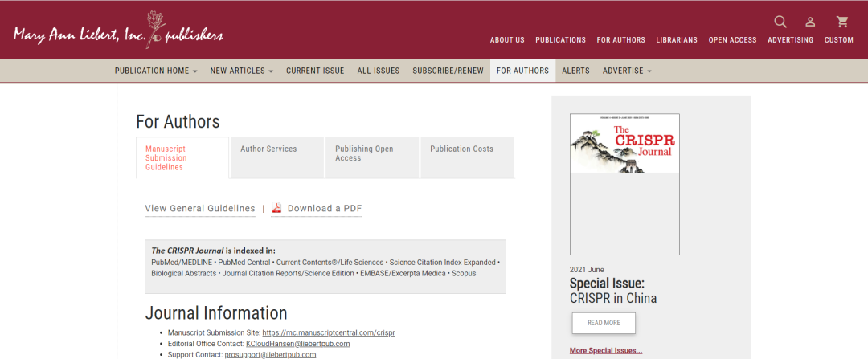Switch to the Publication Costs tab
868x359 pixels.
point(467,157)
